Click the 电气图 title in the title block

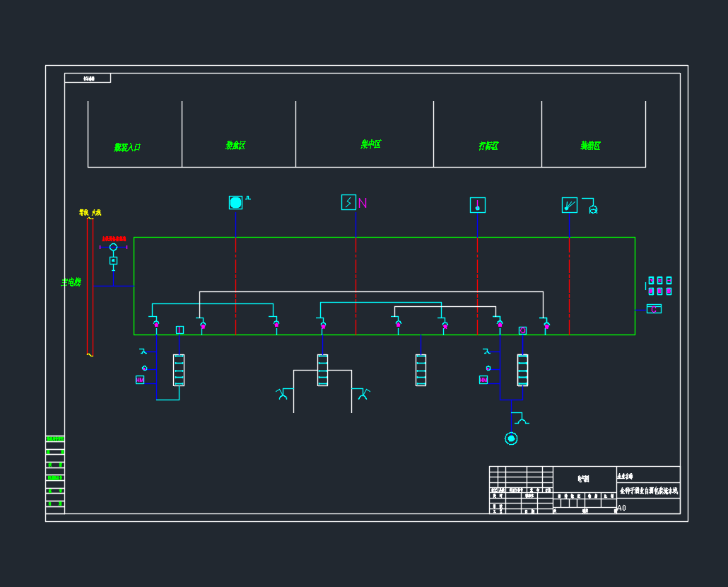point(584,479)
